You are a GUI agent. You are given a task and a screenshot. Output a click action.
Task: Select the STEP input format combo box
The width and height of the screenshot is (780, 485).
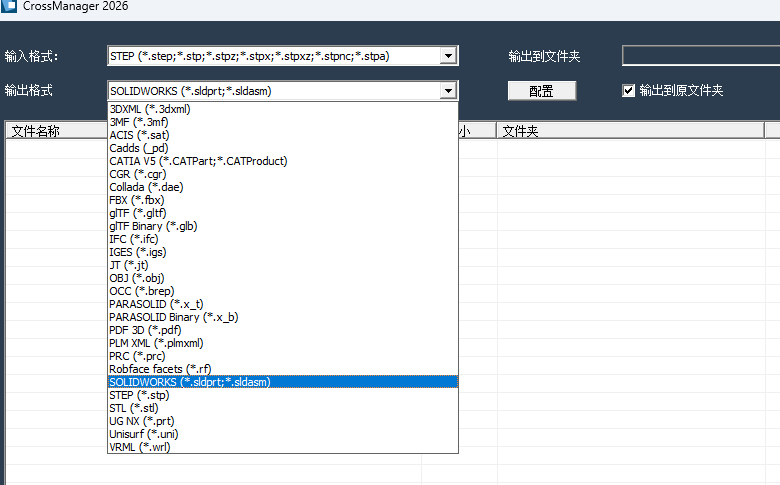pos(283,56)
